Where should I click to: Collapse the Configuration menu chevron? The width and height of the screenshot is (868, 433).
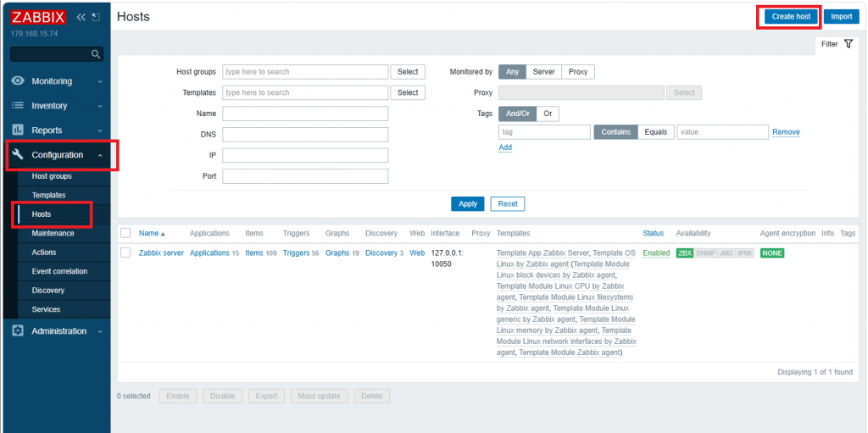pos(100,155)
